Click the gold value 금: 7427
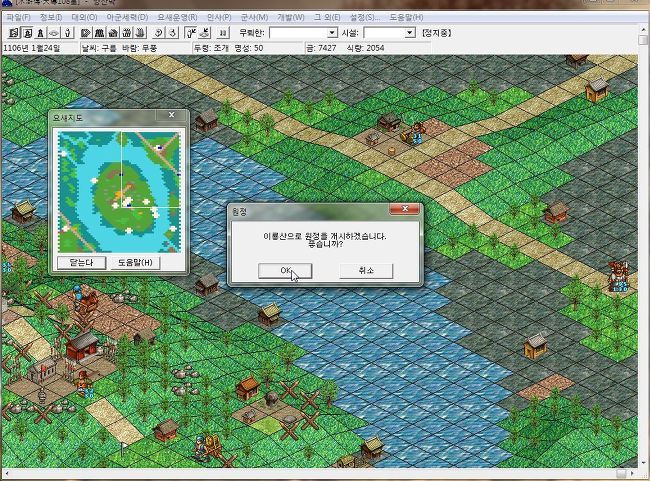 (321, 48)
